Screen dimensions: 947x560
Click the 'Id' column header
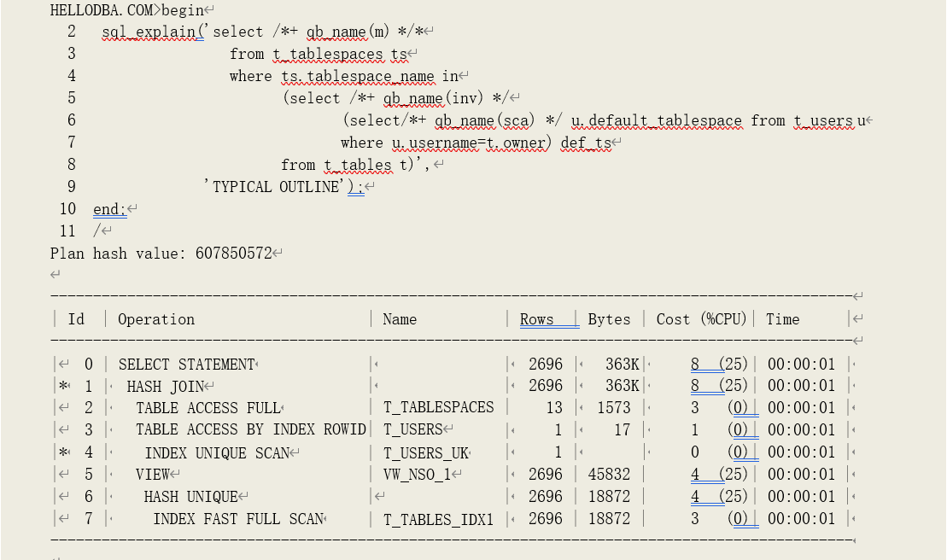click(x=76, y=320)
